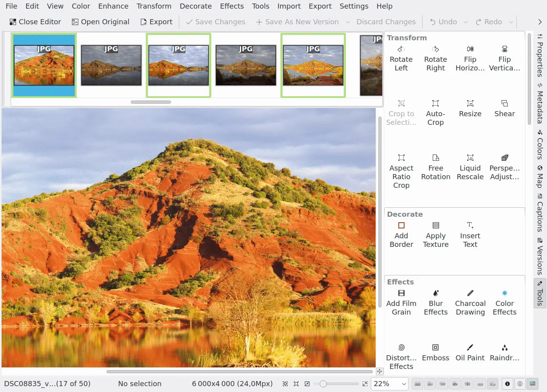Toggle under-exposure indicator in status bar
547x392 pixels.
tap(507, 384)
